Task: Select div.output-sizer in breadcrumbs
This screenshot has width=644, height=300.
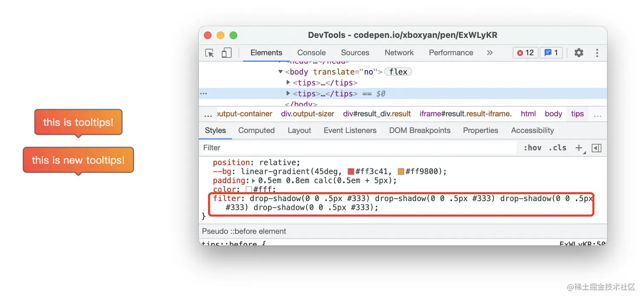Action: tap(308, 114)
